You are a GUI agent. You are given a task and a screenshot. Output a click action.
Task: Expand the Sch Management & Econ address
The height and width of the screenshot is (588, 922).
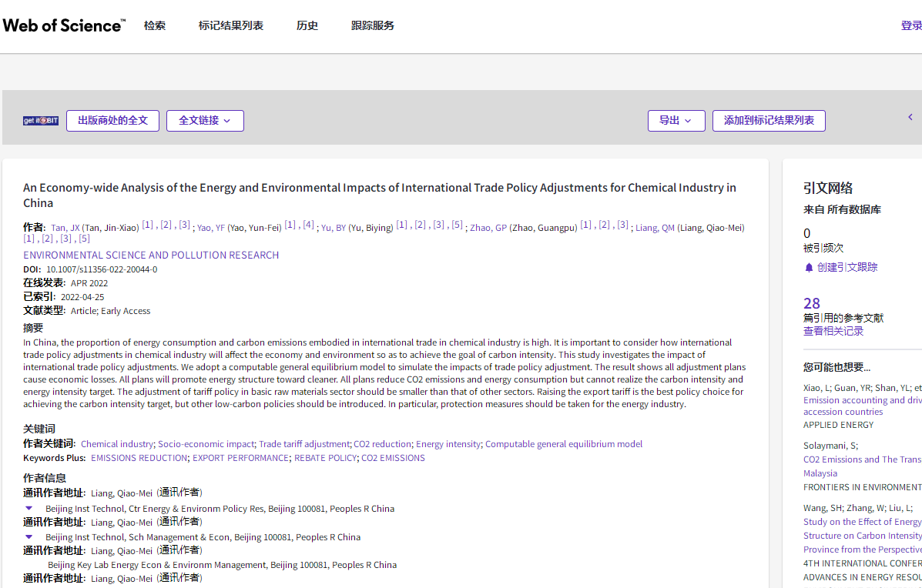pyautogui.click(x=29, y=536)
